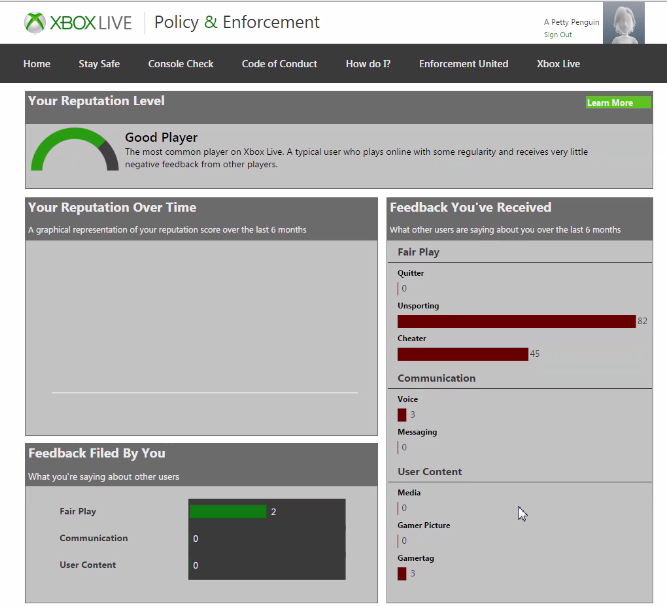Click the Xbox Live logo
Image resolution: width=667 pixels, height=606 pixels.
click(78, 23)
